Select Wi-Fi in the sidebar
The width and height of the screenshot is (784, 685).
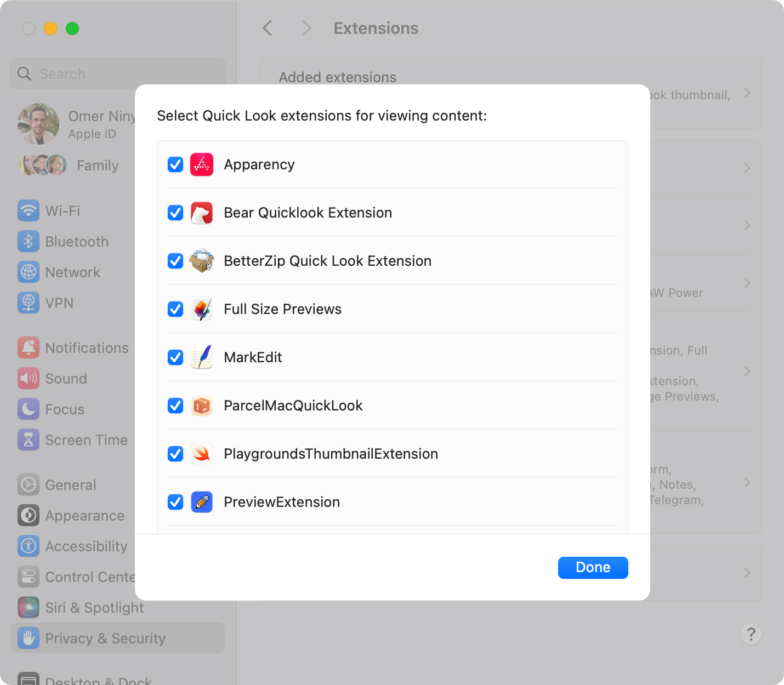(x=118, y=211)
